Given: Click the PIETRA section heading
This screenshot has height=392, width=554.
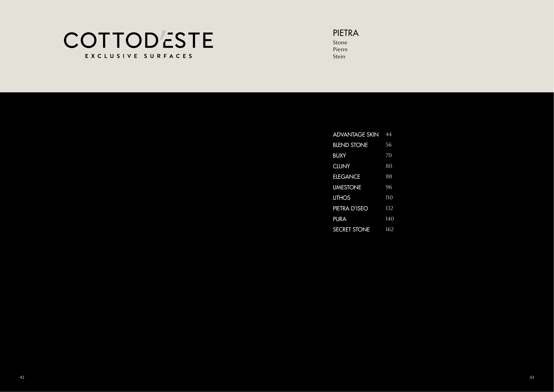Looking at the screenshot, I should [x=345, y=33].
